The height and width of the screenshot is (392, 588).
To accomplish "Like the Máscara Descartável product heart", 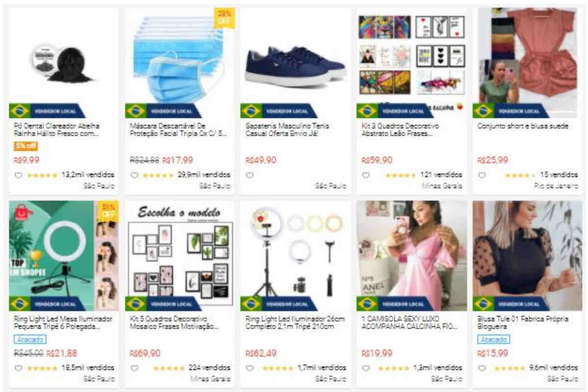I will point(134,175).
